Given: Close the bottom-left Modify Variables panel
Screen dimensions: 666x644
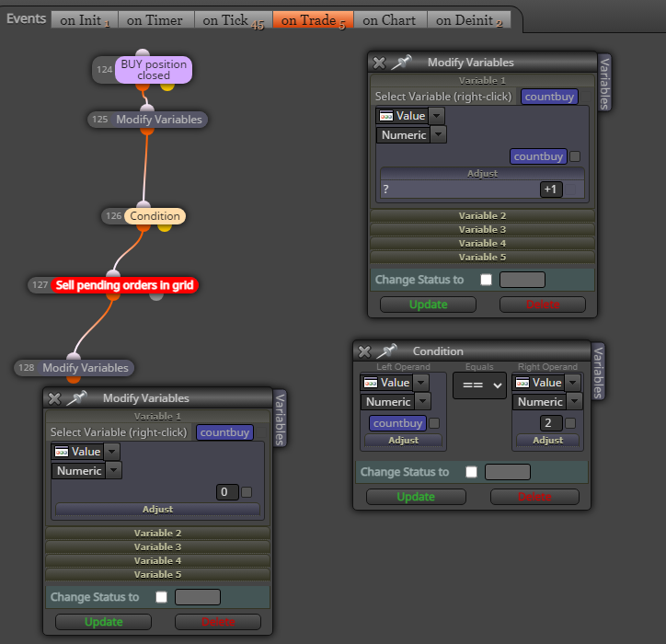Looking at the screenshot, I should [x=54, y=398].
